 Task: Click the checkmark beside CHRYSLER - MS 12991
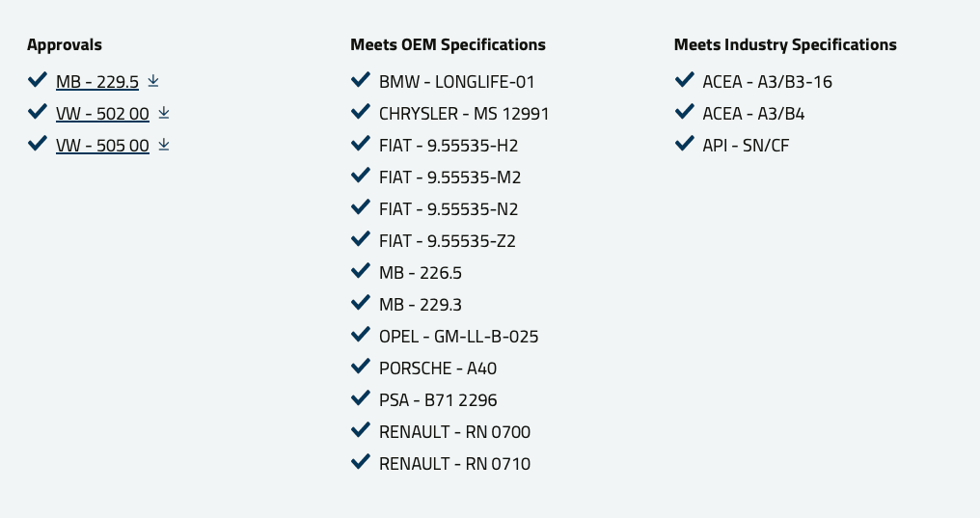(x=361, y=111)
